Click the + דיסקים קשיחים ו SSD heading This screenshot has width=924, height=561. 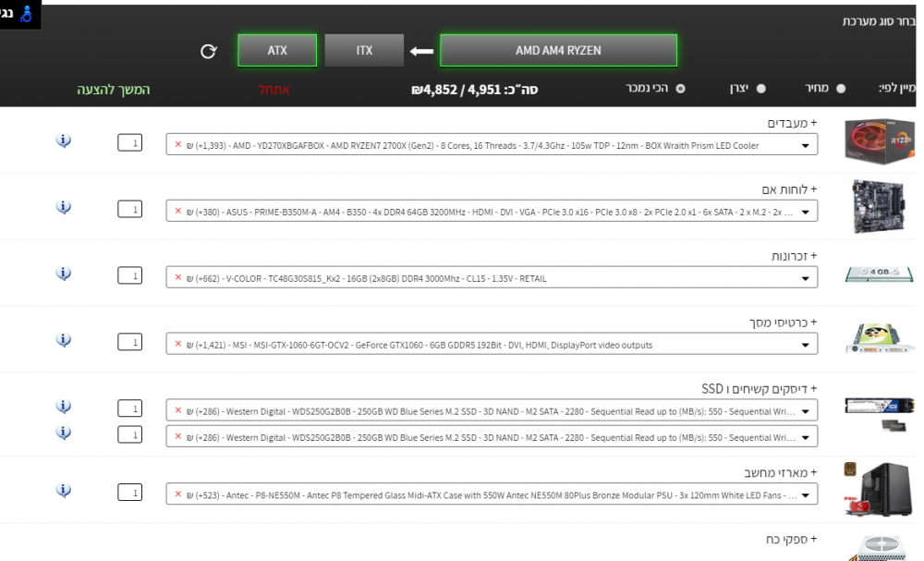coord(759,389)
